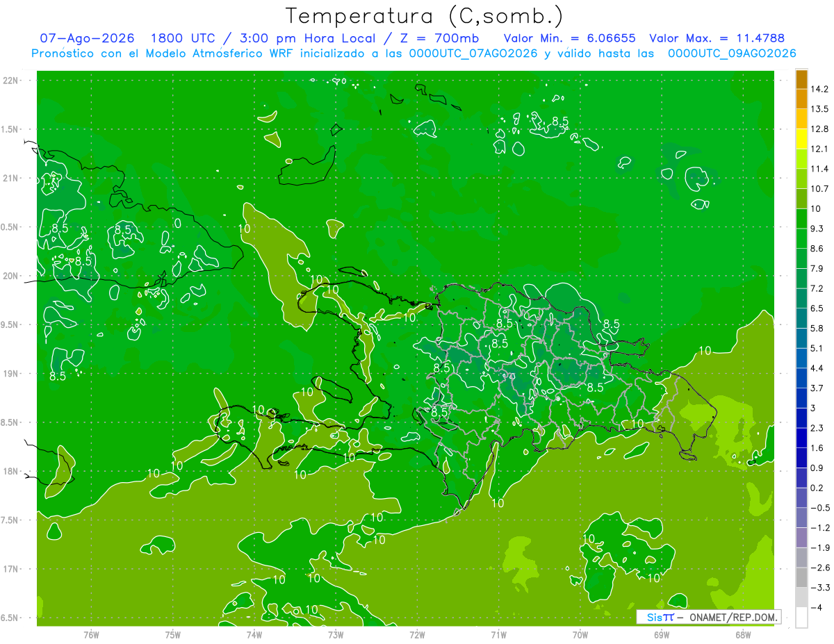
Task: Click the "SisTT - ONAMET/REP.DOM." credit label
Action: [708, 617]
